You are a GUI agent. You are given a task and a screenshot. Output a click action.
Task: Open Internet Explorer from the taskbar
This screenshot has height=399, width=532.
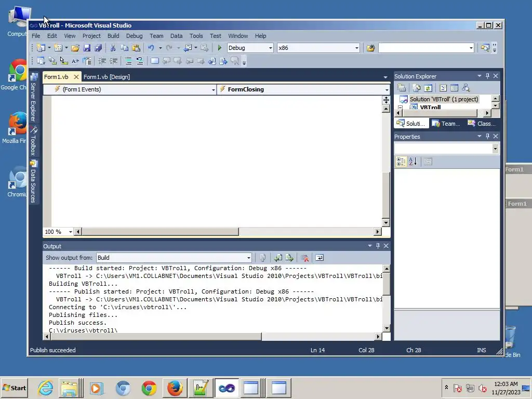point(46,388)
